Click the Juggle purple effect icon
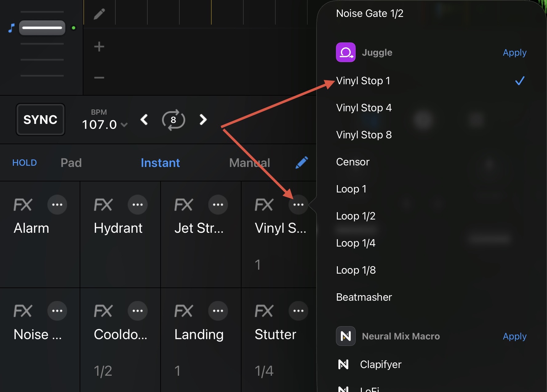 (x=346, y=52)
